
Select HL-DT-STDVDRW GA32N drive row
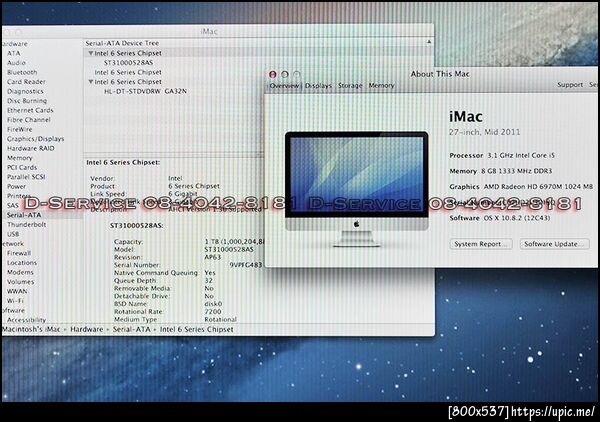tap(145, 91)
